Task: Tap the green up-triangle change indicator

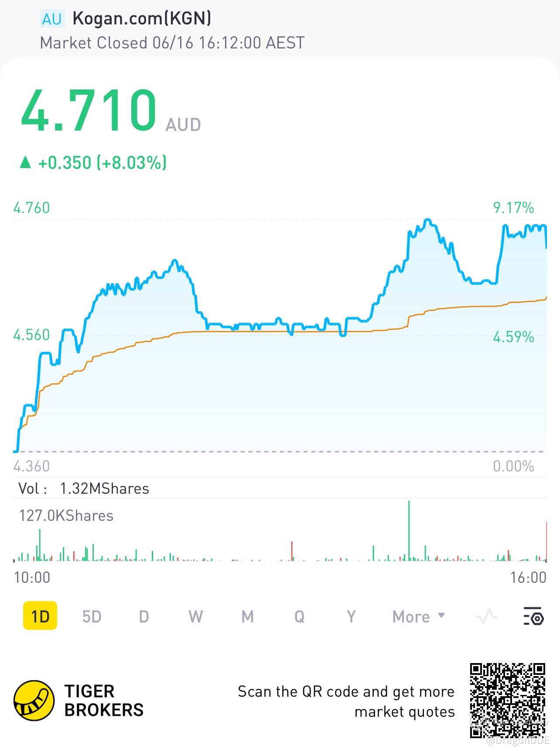Action: pos(26,163)
